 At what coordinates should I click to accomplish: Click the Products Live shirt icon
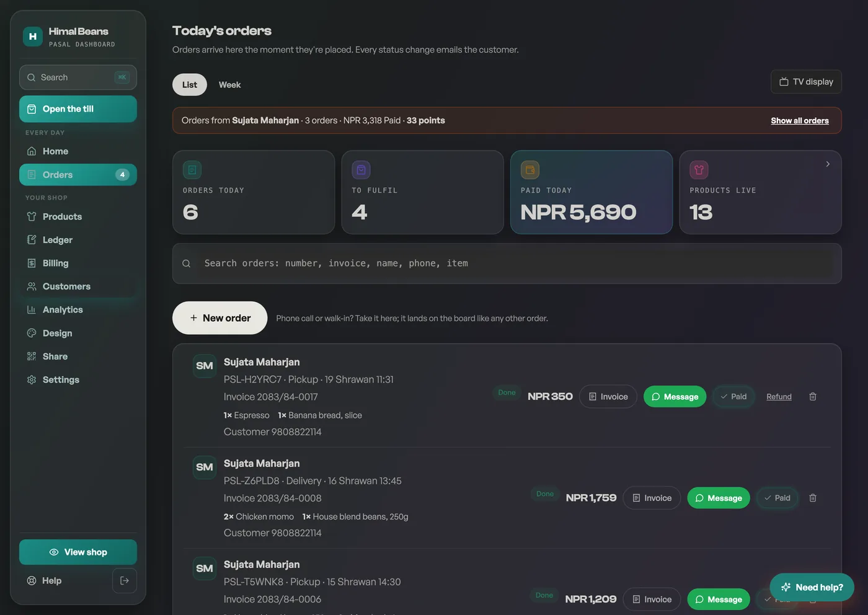point(699,170)
